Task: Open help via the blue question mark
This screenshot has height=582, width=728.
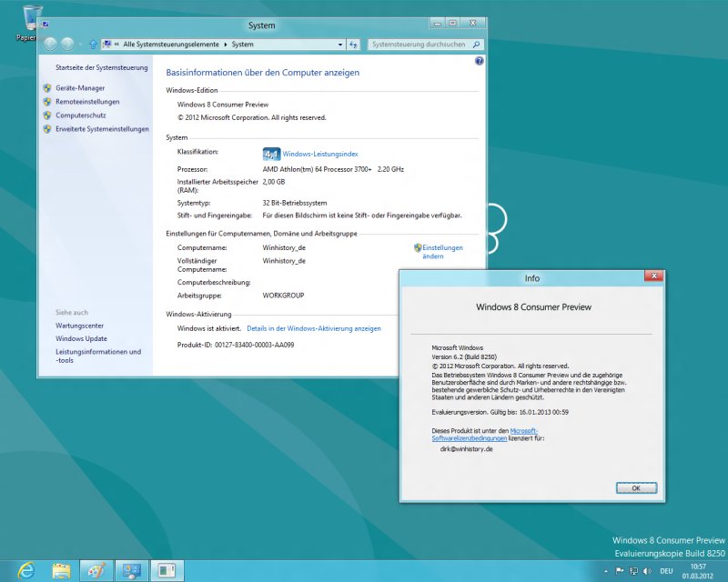Action: (x=480, y=61)
